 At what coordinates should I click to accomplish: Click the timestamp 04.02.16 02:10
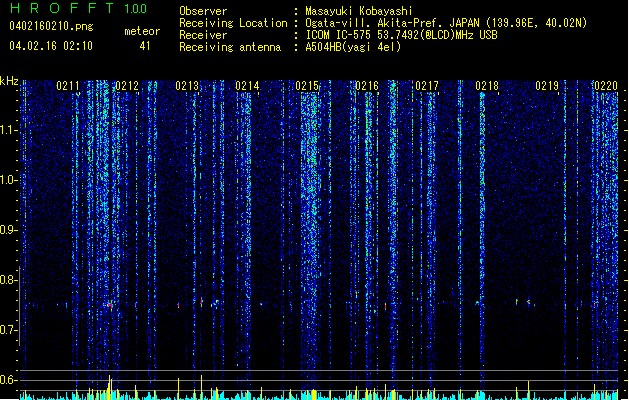[51, 46]
